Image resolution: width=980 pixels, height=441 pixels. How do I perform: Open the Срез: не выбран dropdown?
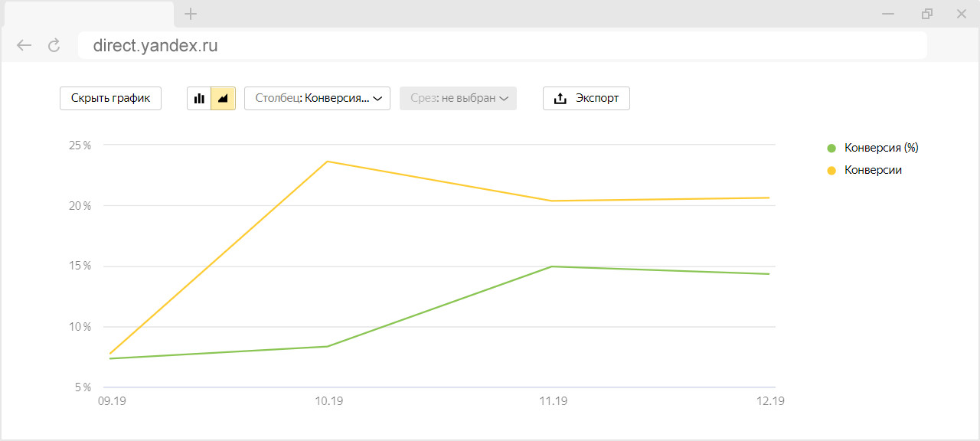click(458, 99)
